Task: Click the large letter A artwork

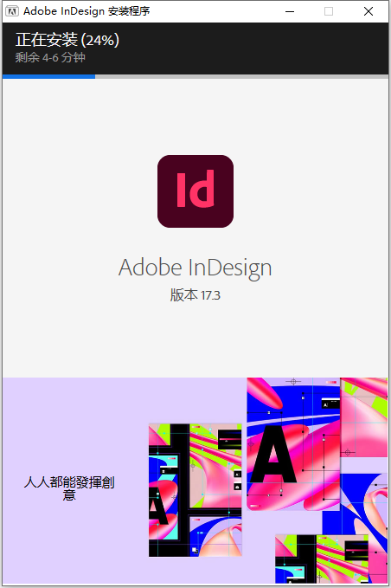Action: click(273, 455)
